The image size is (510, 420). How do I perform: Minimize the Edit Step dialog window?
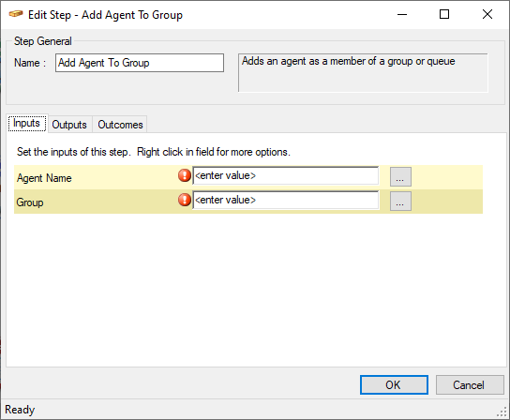(x=402, y=14)
